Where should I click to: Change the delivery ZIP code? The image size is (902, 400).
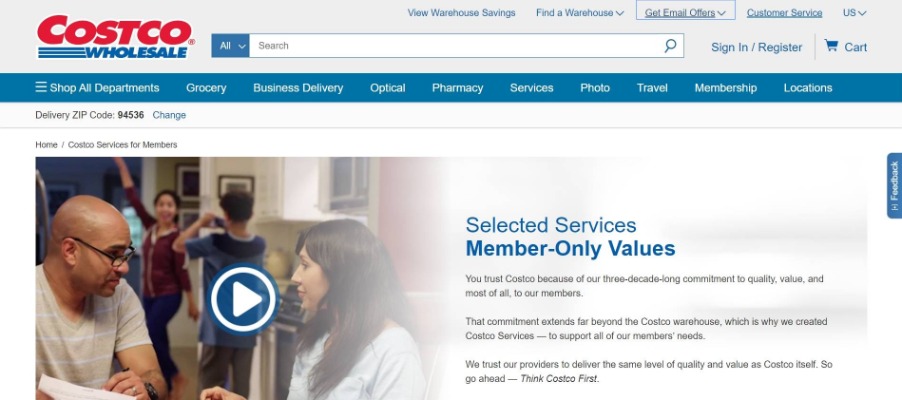tap(169, 115)
